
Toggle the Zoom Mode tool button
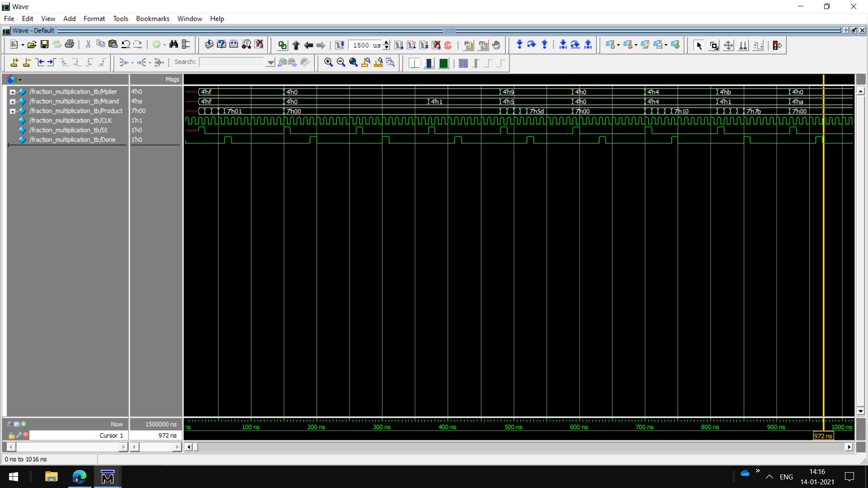point(714,45)
